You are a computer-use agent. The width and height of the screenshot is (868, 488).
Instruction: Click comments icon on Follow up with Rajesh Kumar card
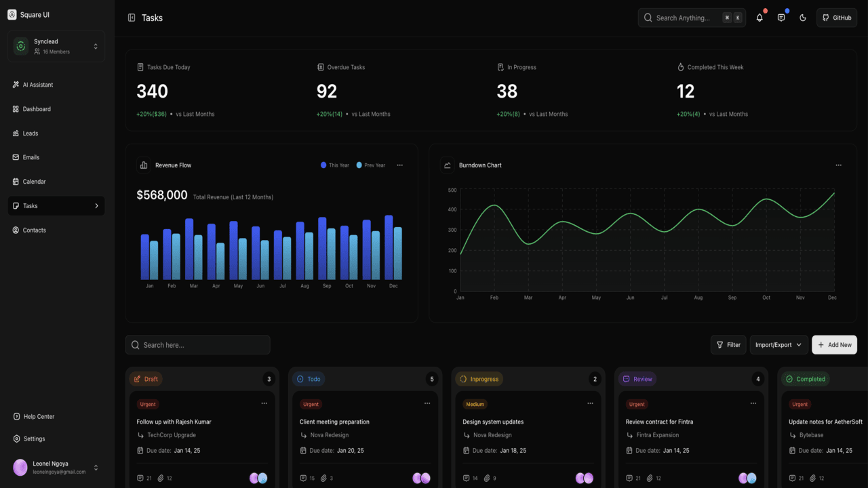point(140,479)
